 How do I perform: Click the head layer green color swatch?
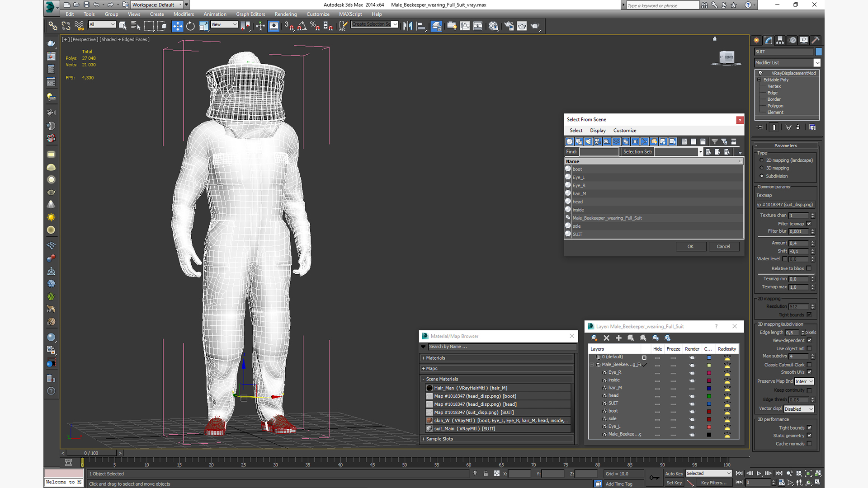tap(709, 396)
